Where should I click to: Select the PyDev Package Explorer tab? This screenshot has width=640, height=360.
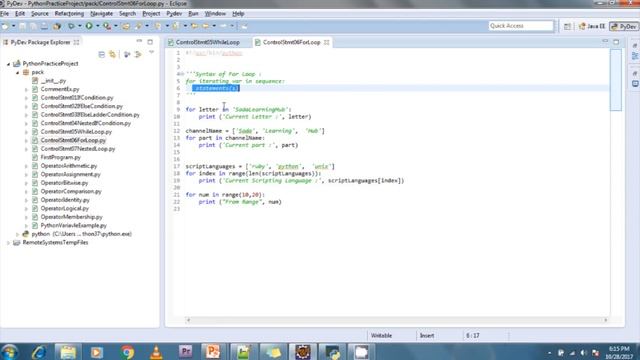pos(40,42)
